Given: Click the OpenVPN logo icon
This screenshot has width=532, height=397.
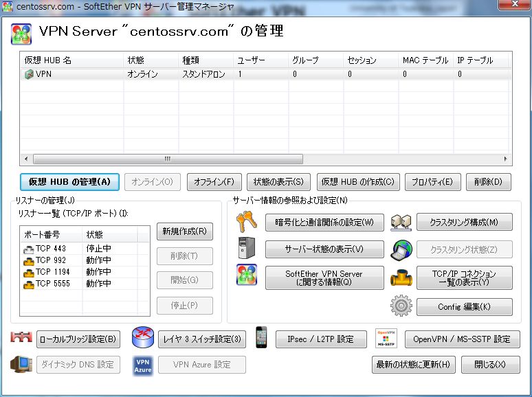Looking at the screenshot, I should coord(386,339).
